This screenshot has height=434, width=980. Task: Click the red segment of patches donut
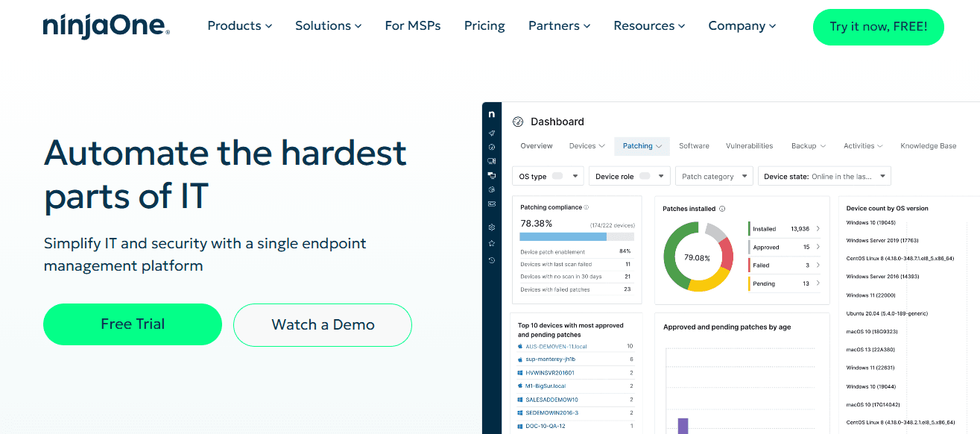[x=727, y=254]
